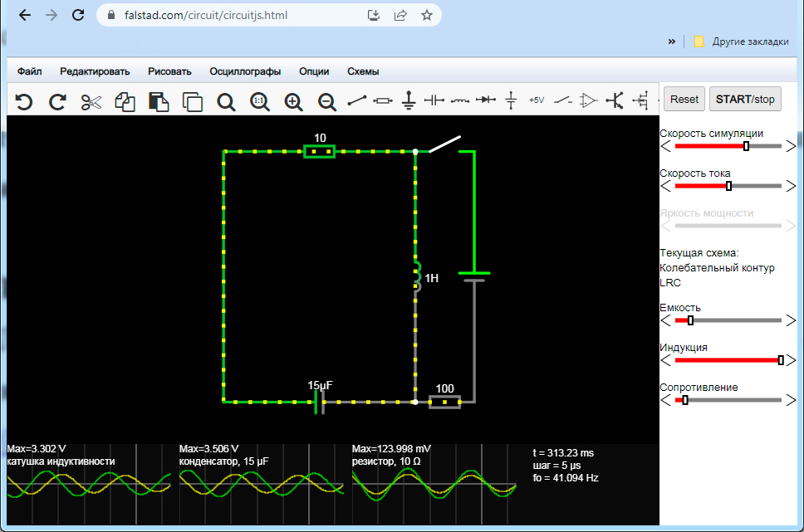Open the Рисовать menu
The height and width of the screenshot is (532, 804).
pyautogui.click(x=169, y=71)
